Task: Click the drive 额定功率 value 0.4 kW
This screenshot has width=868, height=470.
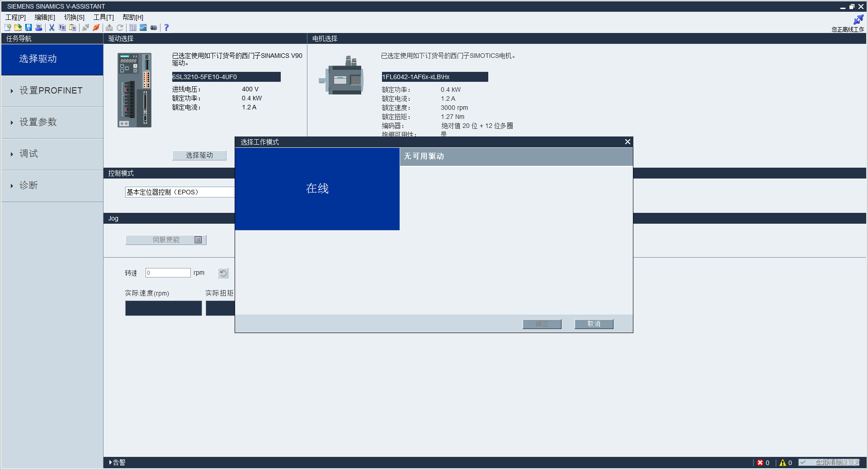Action: (252, 98)
